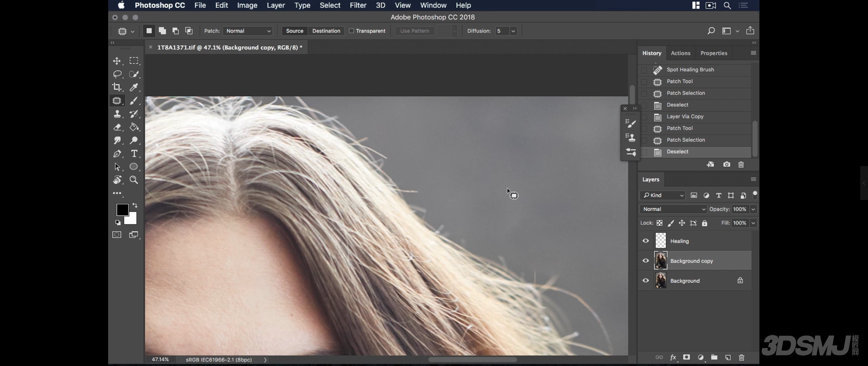Select the History Brush tool
Screen dimensions: 868x366
pyautogui.click(x=134, y=114)
